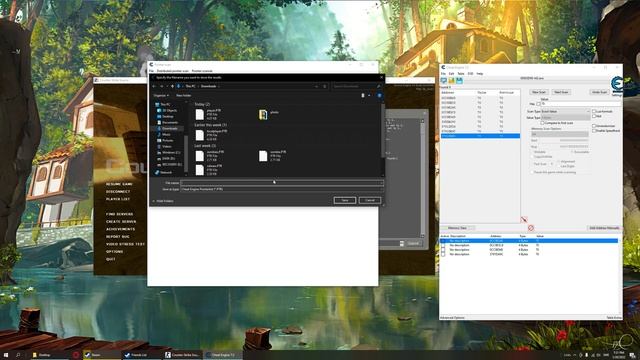Open the Organize dropdown in save dialog

pyautogui.click(x=161, y=96)
